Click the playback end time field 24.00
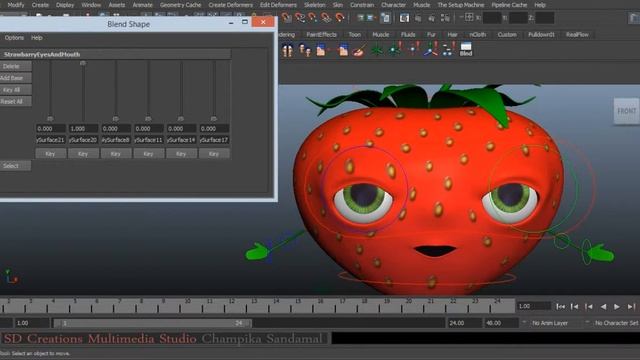 pyautogui.click(x=464, y=323)
